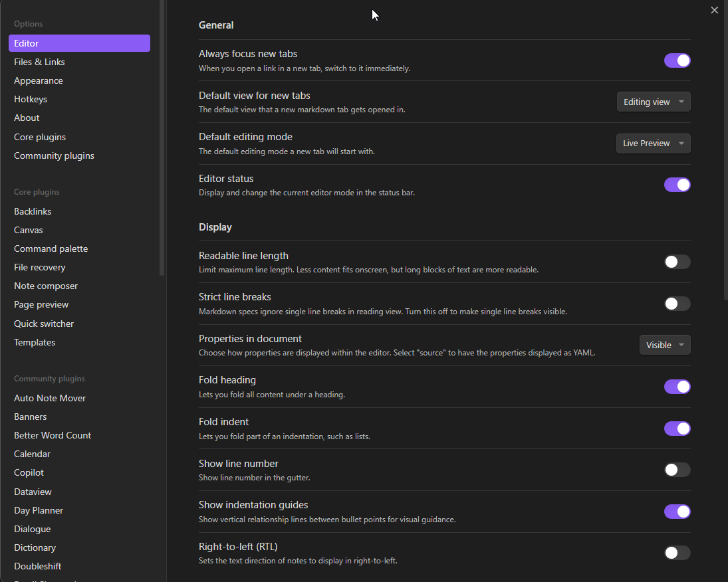Viewport: 728px width, 582px height.
Task: Toggle Show line number on
Action: click(677, 470)
